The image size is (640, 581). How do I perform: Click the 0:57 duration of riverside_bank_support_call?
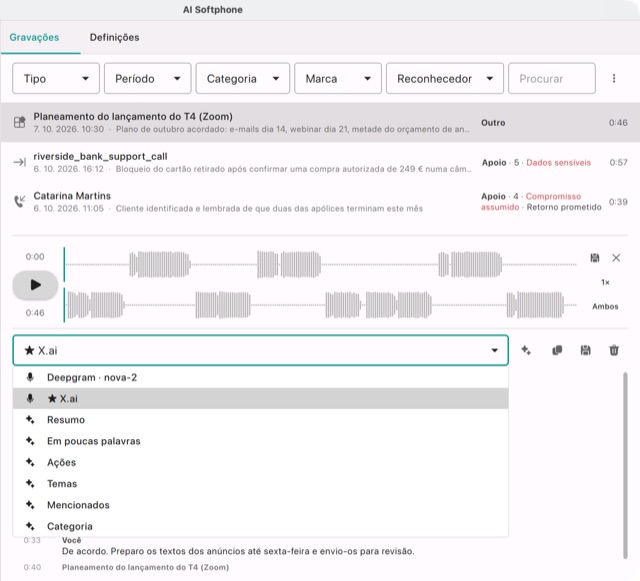(x=618, y=163)
